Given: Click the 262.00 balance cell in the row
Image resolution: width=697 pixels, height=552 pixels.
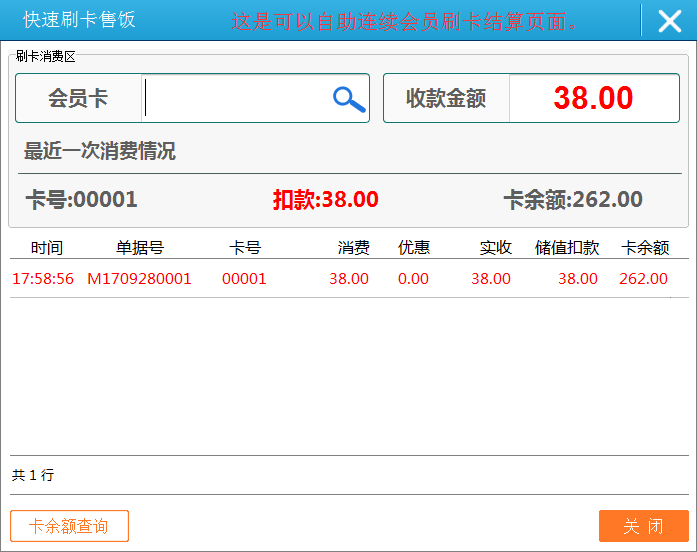Looking at the screenshot, I should 643,279.
